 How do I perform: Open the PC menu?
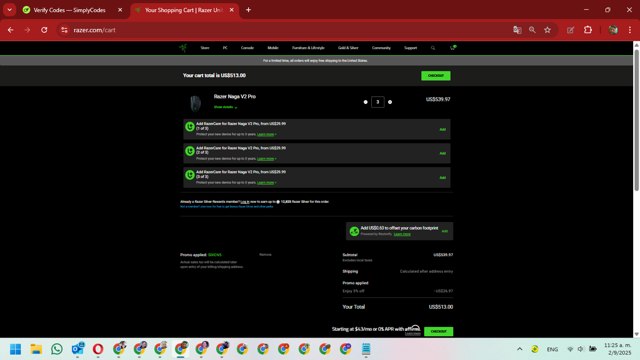coord(225,48)
